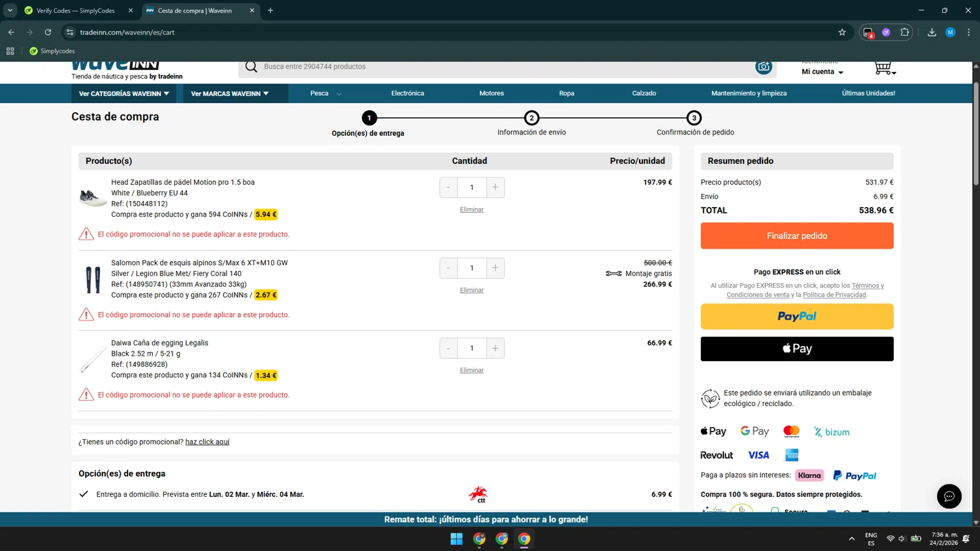
Task: Click the Waveinn logo
Action: click(x=116, y=65)
